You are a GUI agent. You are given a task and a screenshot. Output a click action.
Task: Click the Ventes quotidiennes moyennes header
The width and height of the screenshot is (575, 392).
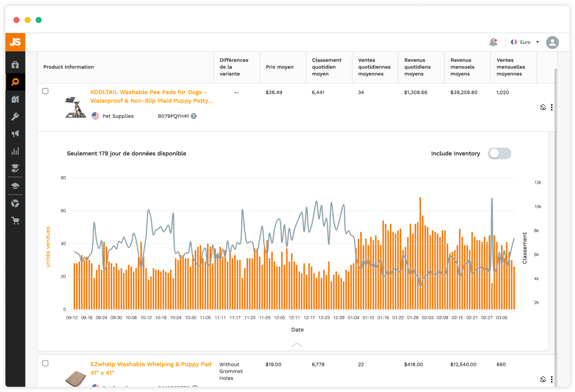click(x=374, y=67)
